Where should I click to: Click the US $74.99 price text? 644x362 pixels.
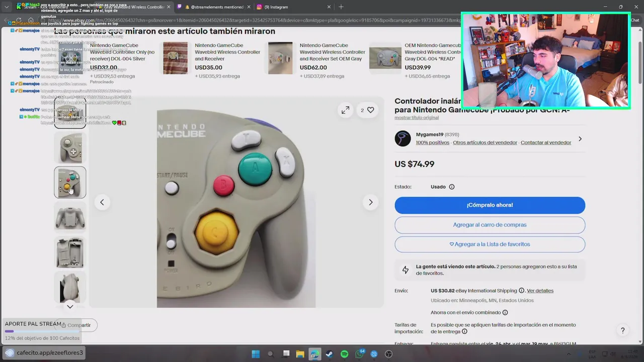click(414, 164)
